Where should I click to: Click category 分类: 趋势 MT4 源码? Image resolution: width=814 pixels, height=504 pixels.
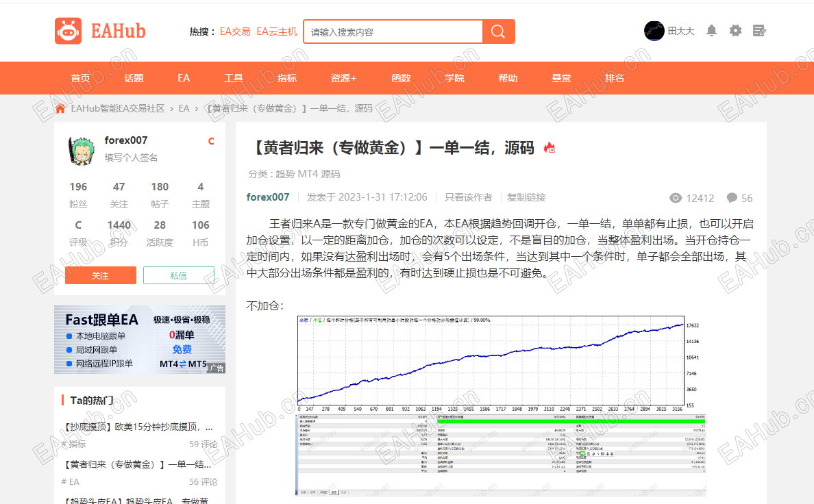(294, 174)
